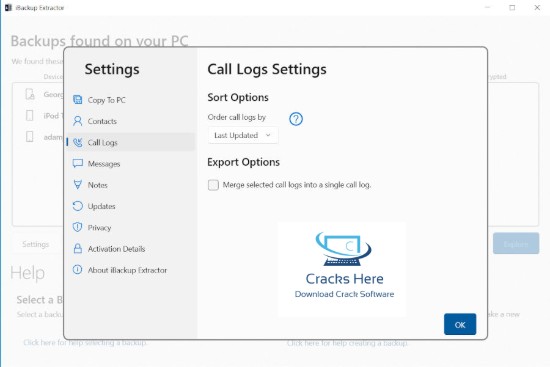Click the Updates refresh icon
550x367 pixels.
78,206
